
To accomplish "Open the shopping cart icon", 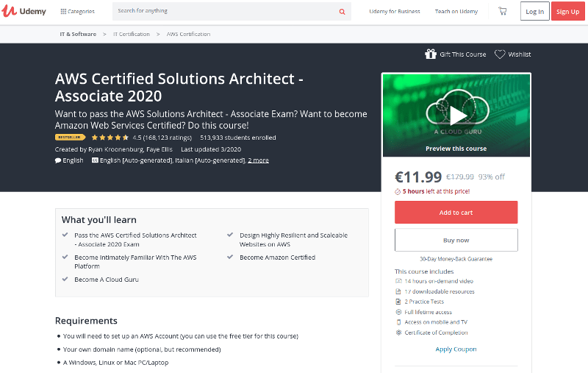I will pos(503,11).
